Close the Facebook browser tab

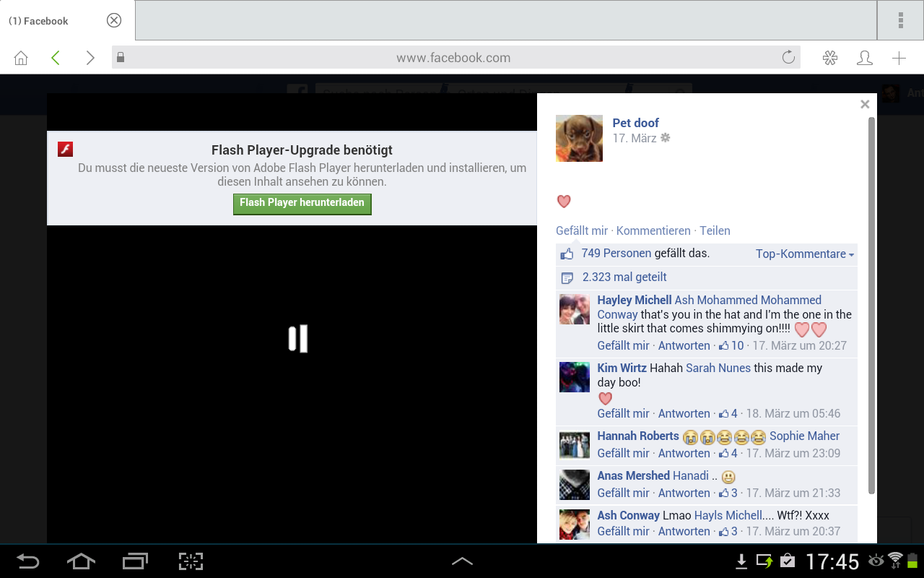pos(114,20)
